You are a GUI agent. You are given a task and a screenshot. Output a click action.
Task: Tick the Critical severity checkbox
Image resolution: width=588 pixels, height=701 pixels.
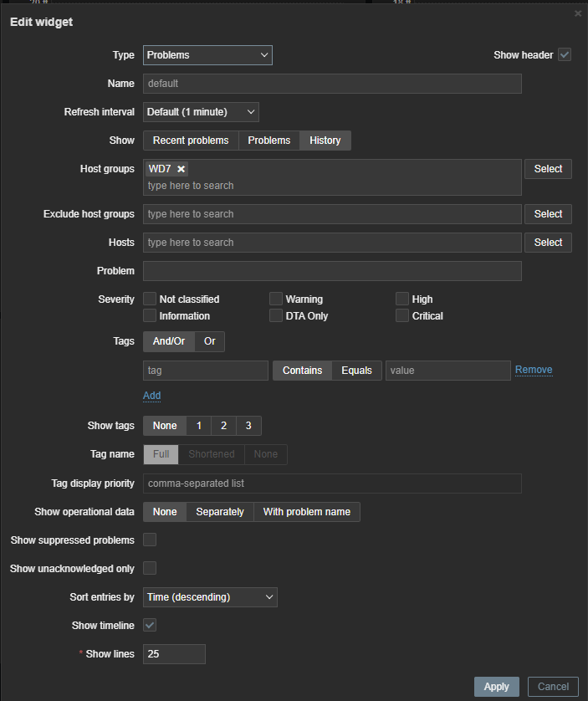pos(402,316)
